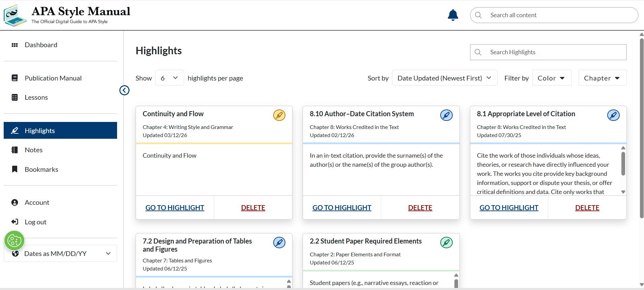Image resolution: width=644 pixels, height=290 pixels.
Task: Click the green highlighter icon on 2.2 Student Paper card
Action: point(446,243)
